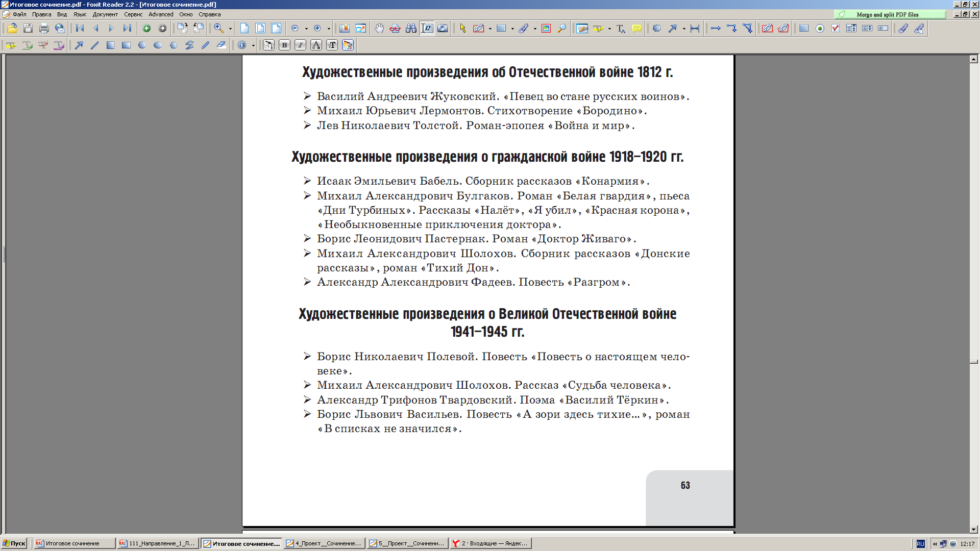The height and width of the screenshot is (551, 980).
Task: Open the Advanced menu
Action: (161, 14)
